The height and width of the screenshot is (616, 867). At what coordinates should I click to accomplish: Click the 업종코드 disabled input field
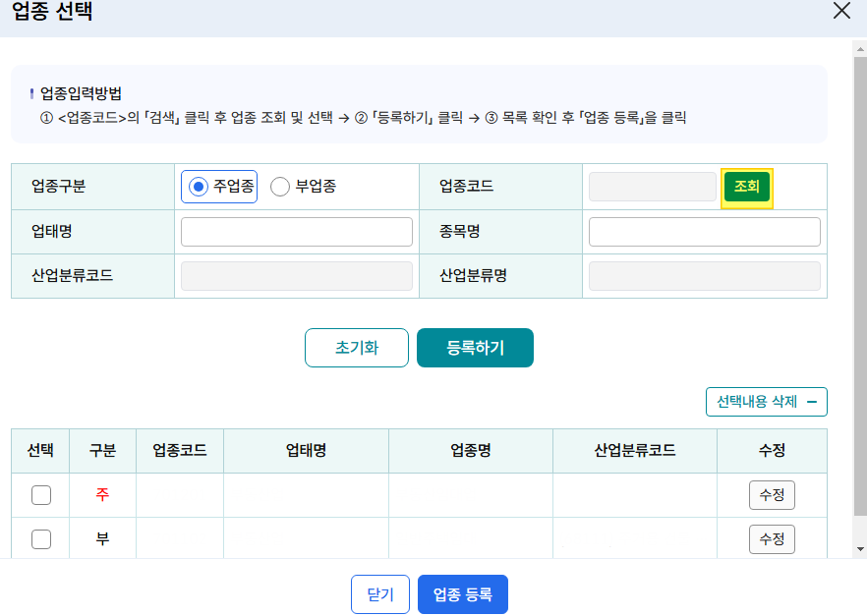[x=653, y=187]
